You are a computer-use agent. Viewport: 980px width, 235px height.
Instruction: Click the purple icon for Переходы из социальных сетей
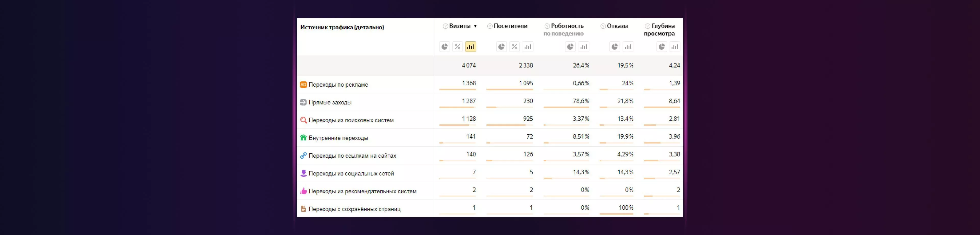click(303, 173)
